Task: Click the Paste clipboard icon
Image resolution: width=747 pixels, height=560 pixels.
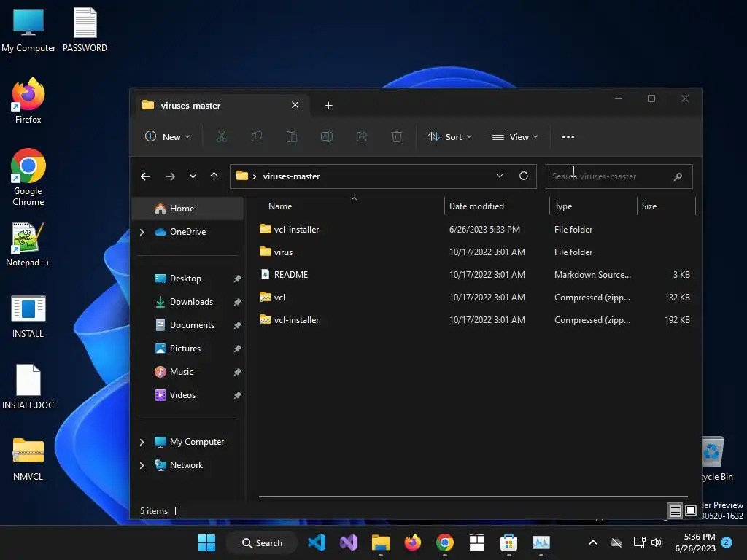Action: (292, 136)
